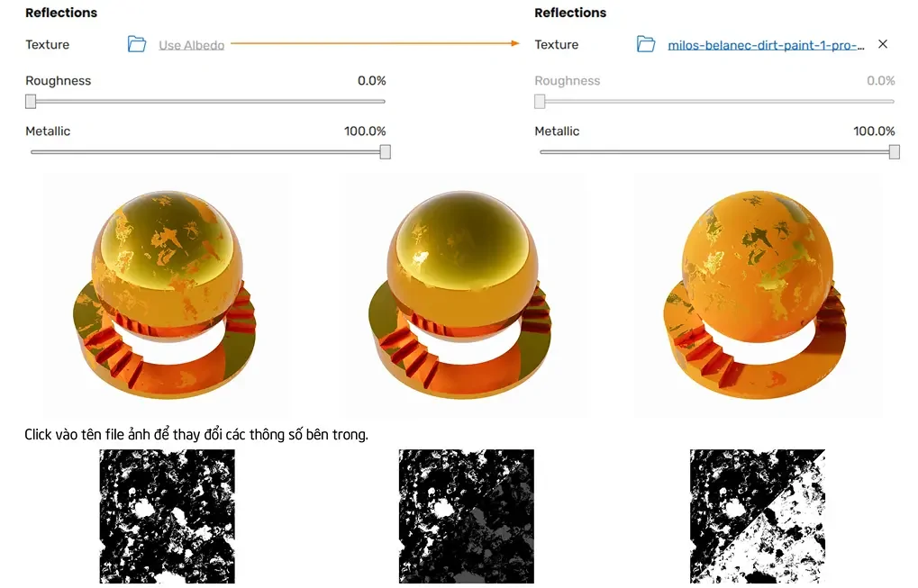
Task: Click the left panel Roughness slider handle
Action: (x=31, y=102)
